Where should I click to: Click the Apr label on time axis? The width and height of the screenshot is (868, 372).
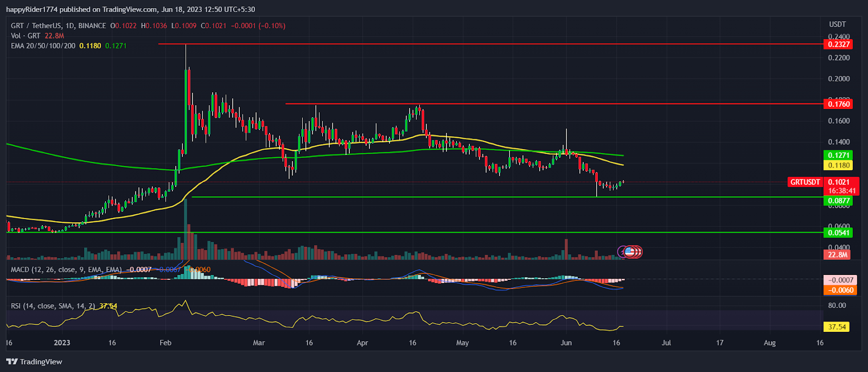coord(362,343)
